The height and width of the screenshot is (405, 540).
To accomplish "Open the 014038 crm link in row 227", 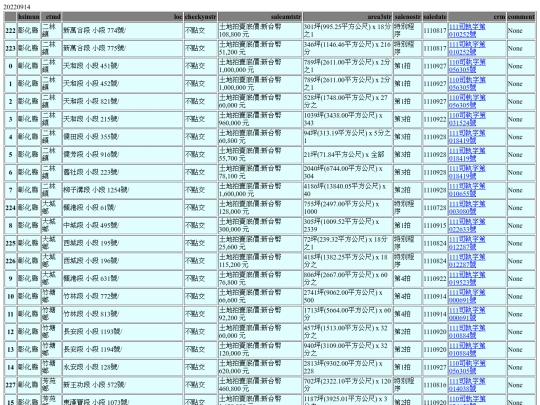I will click(x=467, y=385).
